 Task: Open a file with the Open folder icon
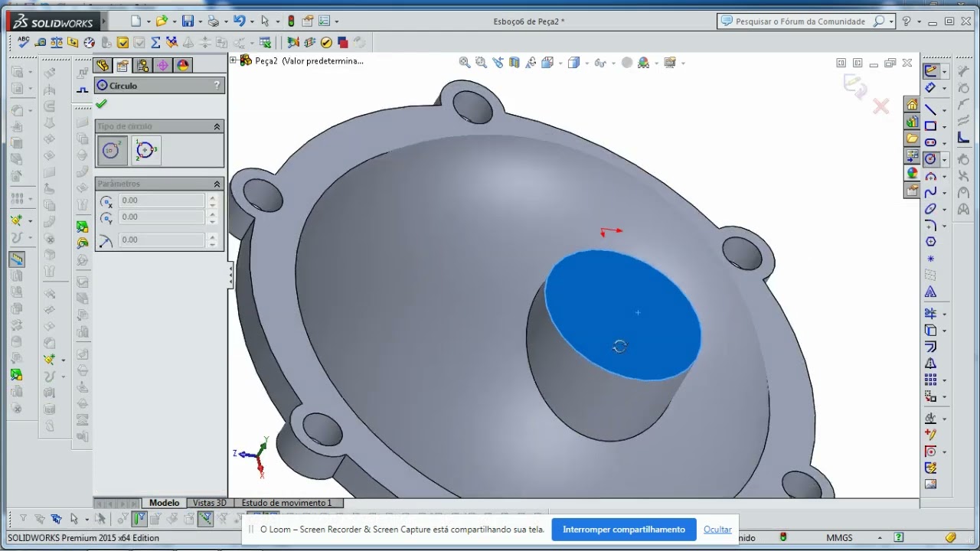pyautogui.click(x=161, y=21)
